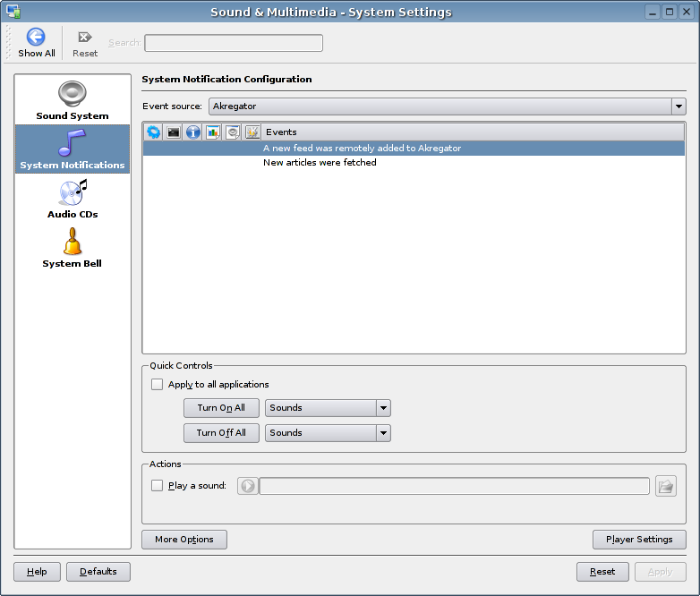700x596 pixels.
Task: Click the blue info column header icon
Action: (x=192, y=132)
